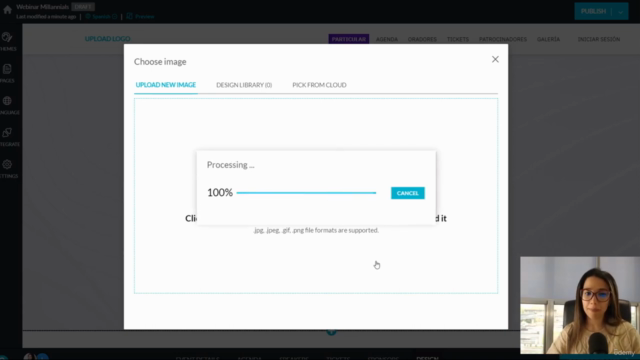Click the Publish button
This screenshot has width=640, height=360.
pyautogui.click(x=593, y=11)
